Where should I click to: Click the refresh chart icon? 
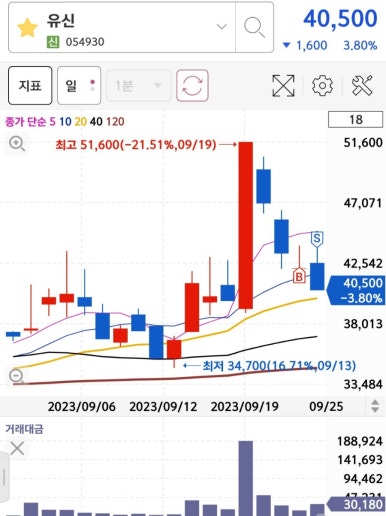tap(192, 86)
